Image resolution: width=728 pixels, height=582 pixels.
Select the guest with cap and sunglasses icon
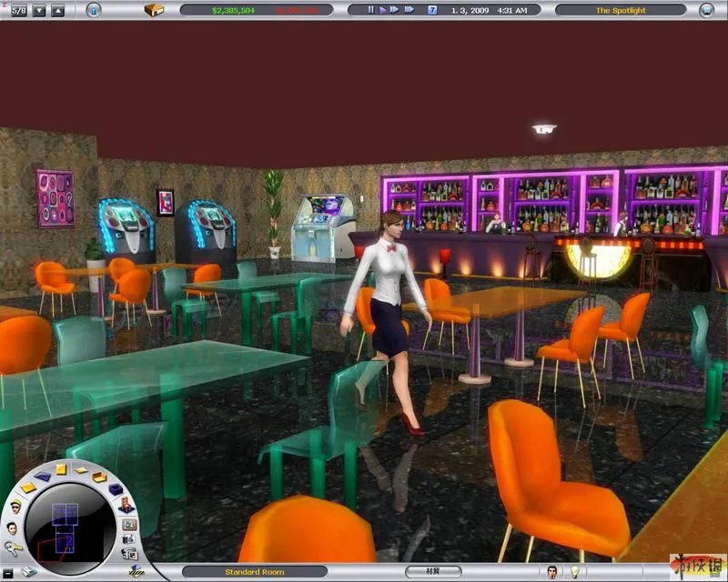(x=15, y=507)
